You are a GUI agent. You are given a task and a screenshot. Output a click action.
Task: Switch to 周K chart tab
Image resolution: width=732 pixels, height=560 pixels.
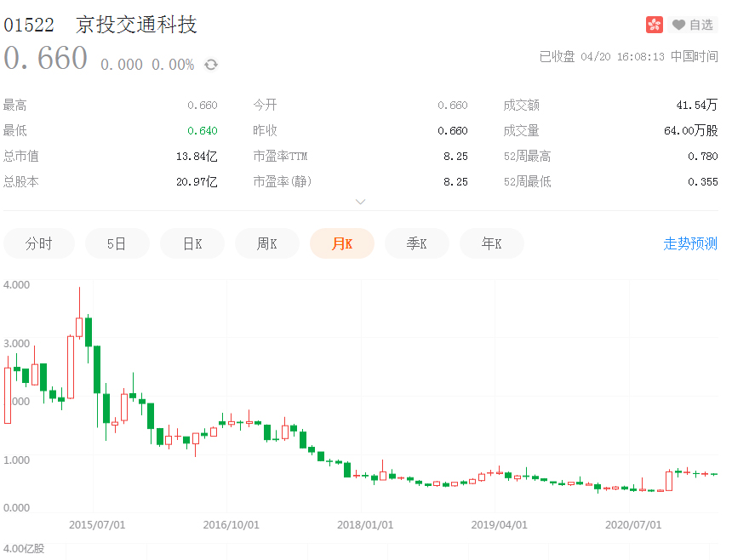267,243
